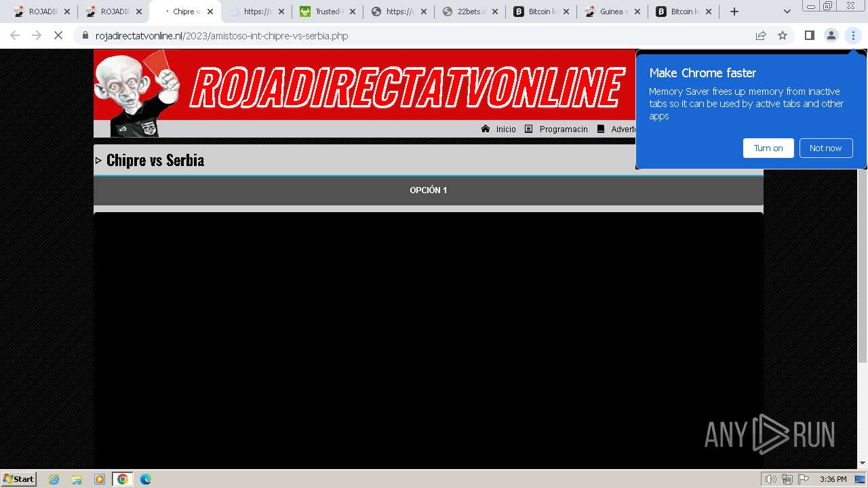This screenshot has width=868, height=488.
Task: Close the 22bets tab
Action: point(495,12)
